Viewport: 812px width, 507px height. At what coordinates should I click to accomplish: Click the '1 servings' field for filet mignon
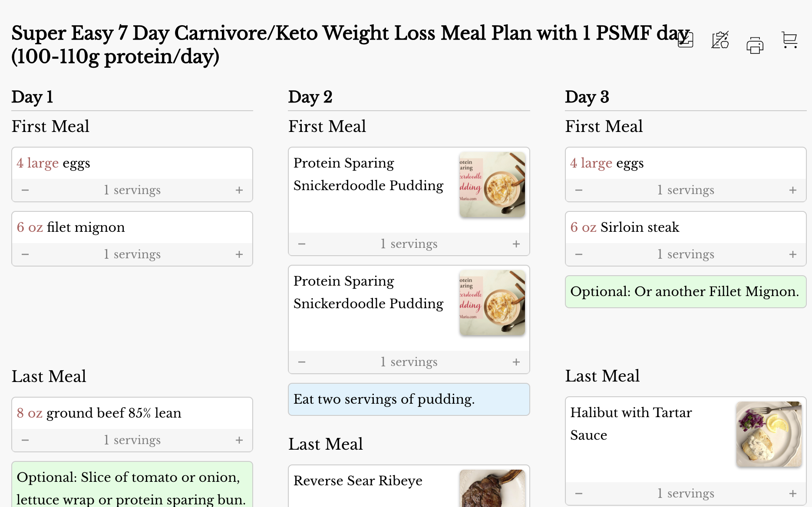click(x=132, y=254)
